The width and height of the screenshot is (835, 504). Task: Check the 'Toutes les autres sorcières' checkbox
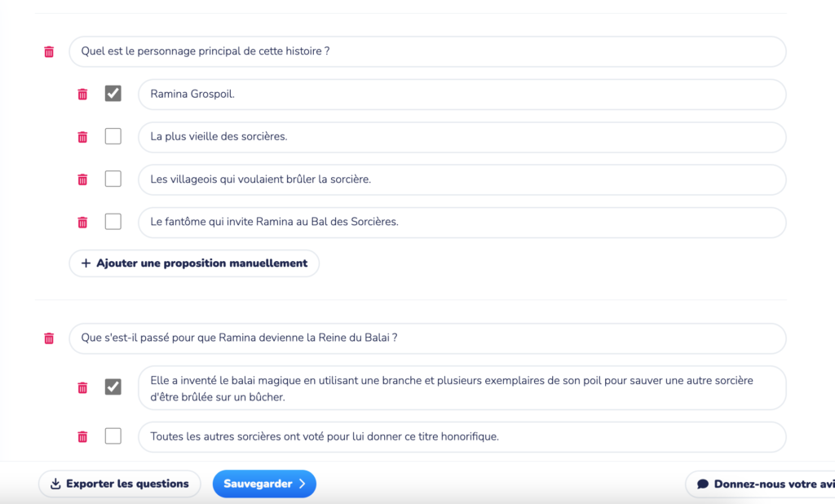click(x=113, y=436)
